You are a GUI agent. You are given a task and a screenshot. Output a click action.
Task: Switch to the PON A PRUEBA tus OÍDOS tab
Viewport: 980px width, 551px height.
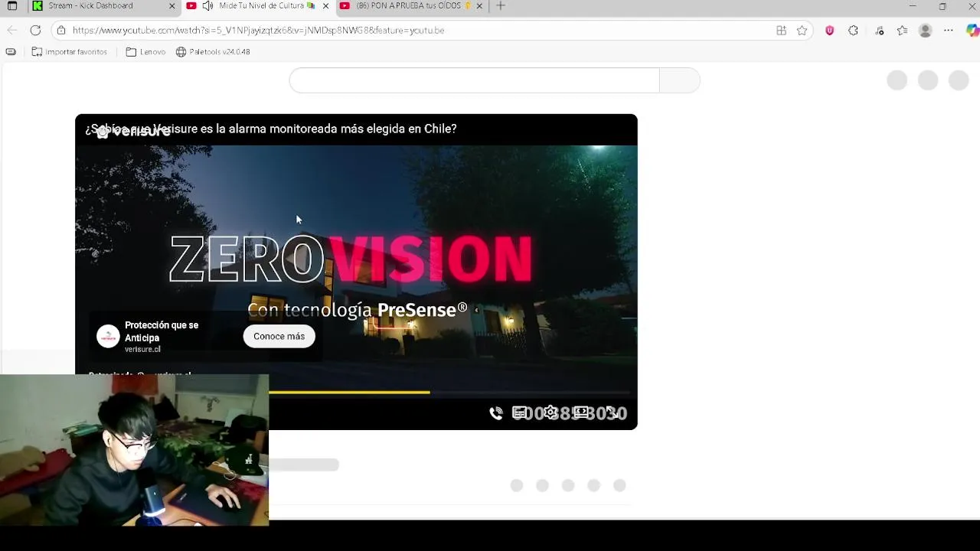412,6
